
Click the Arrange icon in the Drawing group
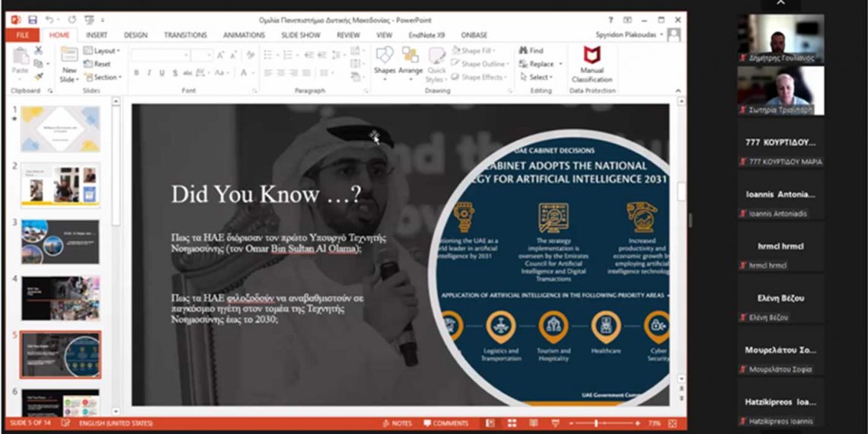410,61
